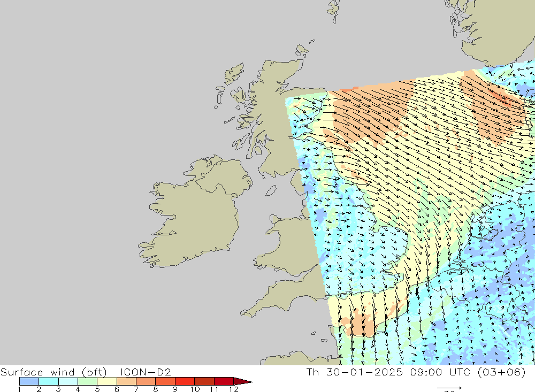Click the wind reference arrow at the bottom right
Image resolution: width=535 pixels, height=392 pixels.
[449, 388]
